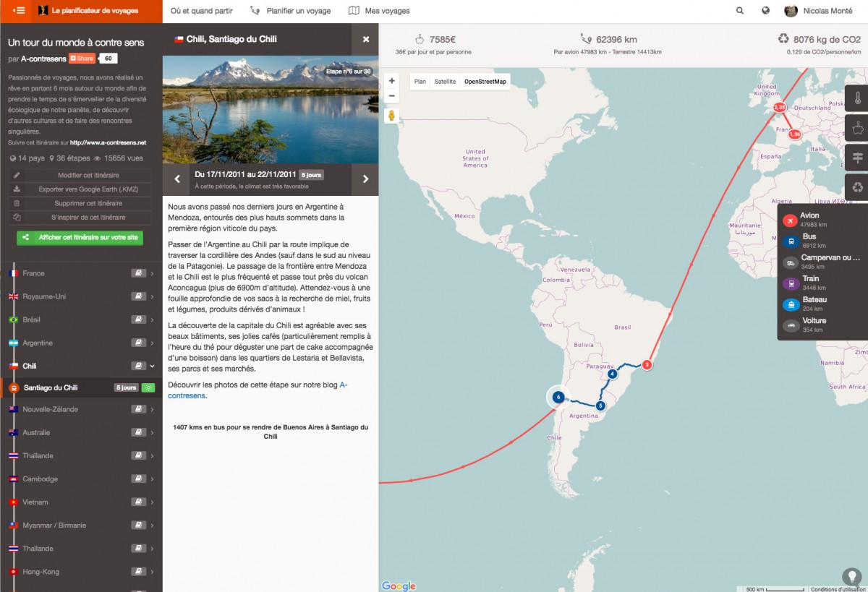Image resolution: width=868 pixels, height=592 pixels.
Task: Click map marker number 4
Action: coord(612,374)
